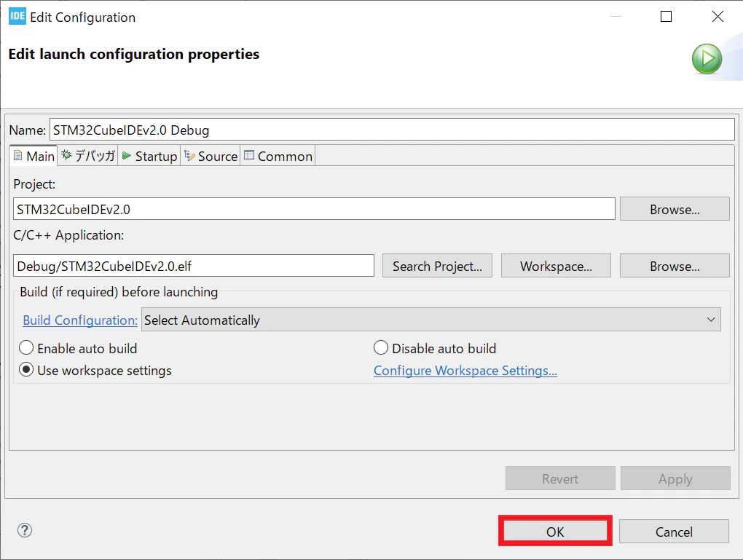743x560 pixels.
Task: Select Use workspace settings radio button
Action: click(26, 370)
